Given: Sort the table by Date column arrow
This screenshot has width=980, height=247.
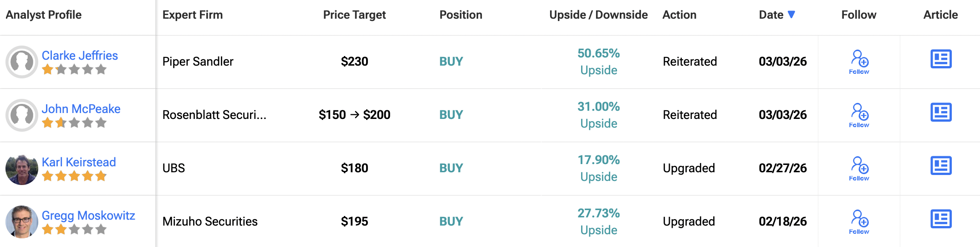Looking at the screenshot, I should 791,15.
